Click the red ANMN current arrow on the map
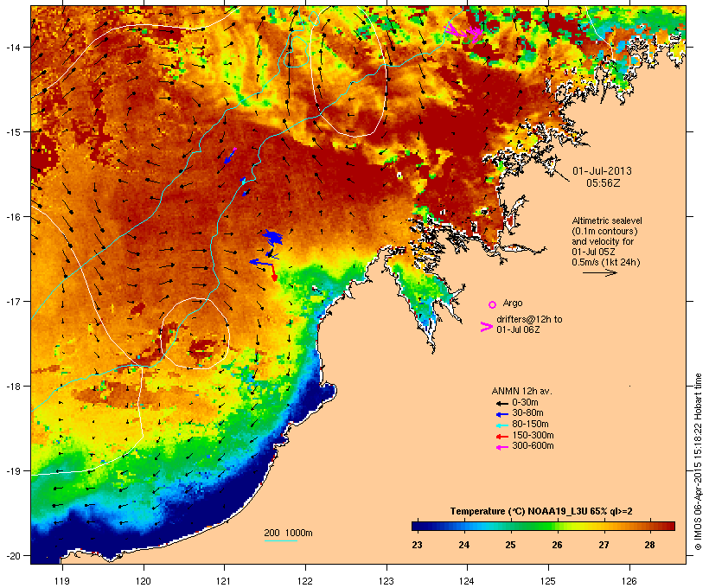 click(273, 272)
